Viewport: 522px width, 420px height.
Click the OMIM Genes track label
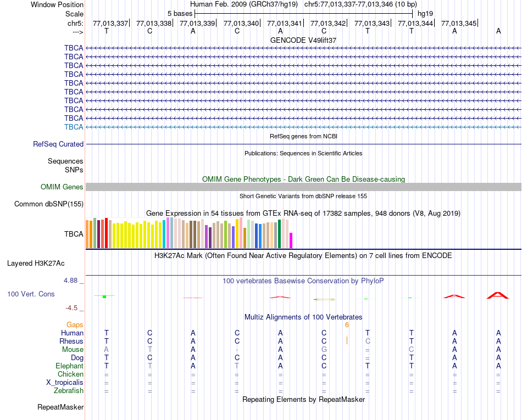click(62, 187)
